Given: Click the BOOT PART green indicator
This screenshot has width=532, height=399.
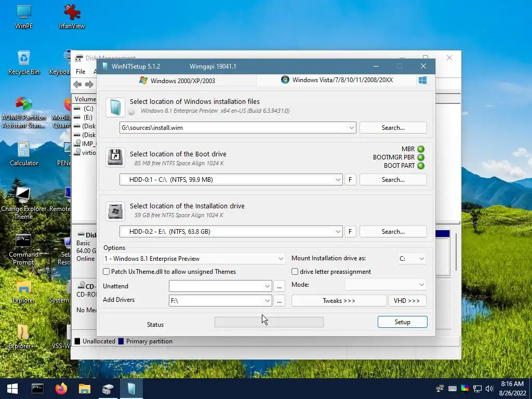Looking at the screenshot, I should [421, 166].
